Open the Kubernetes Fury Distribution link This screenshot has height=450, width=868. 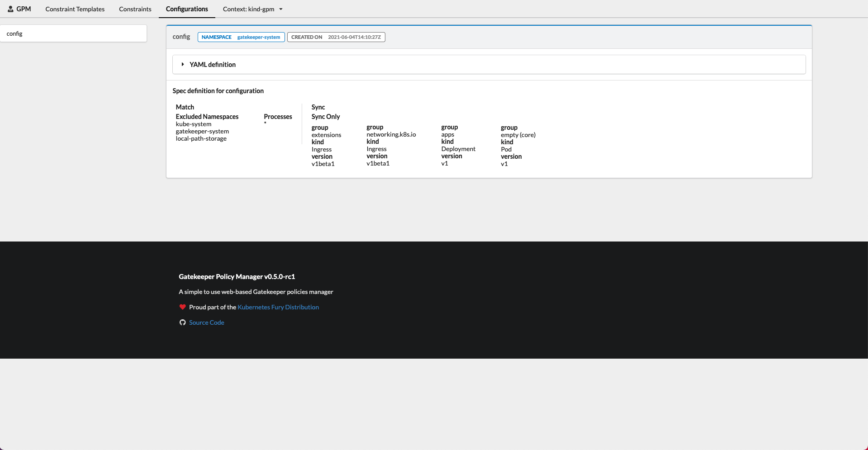coord(278,307)
